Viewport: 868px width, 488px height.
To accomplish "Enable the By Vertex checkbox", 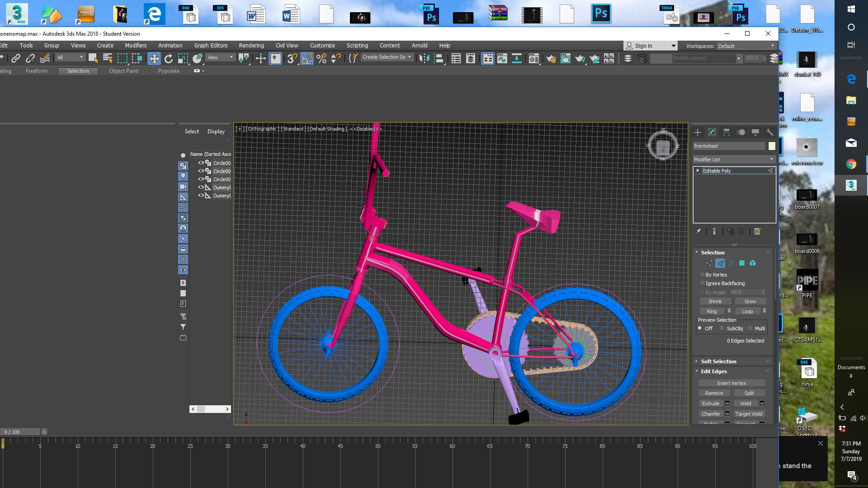I will click(x=702, y=275).
